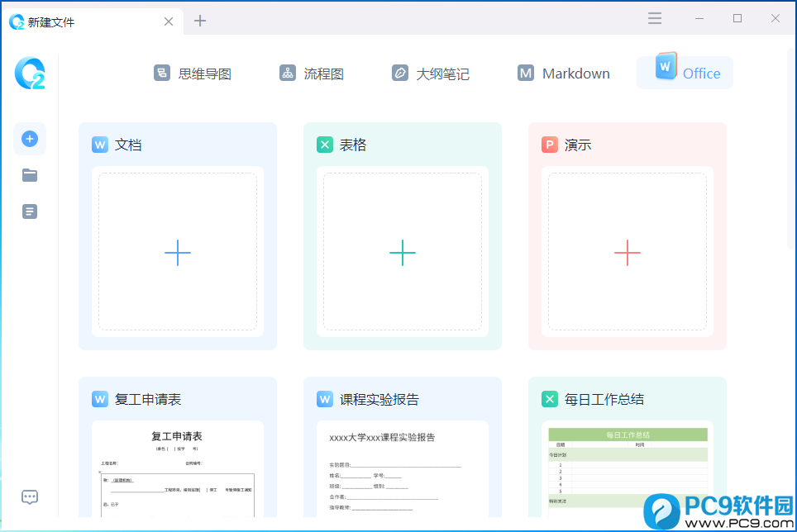Screen dimensions: 797x532
Task: Switch to the 思维导图 category
Action: (193, 74)
